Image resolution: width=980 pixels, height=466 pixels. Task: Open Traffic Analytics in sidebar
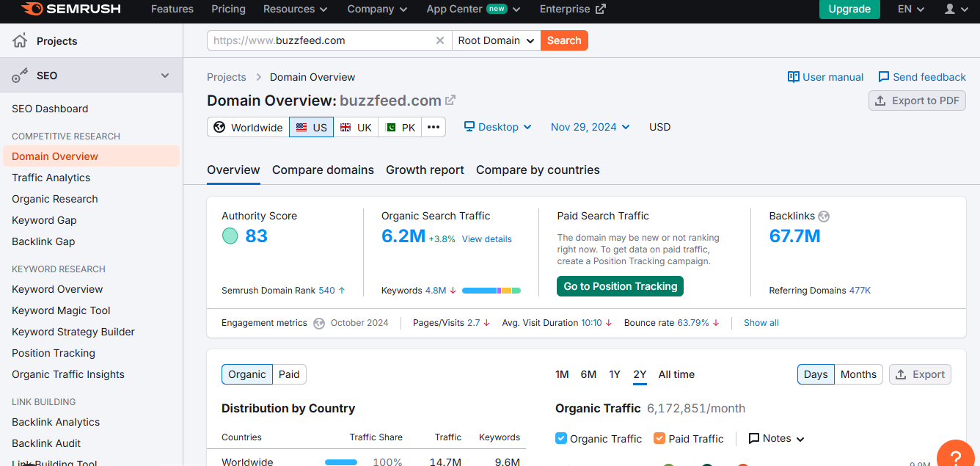51,178
